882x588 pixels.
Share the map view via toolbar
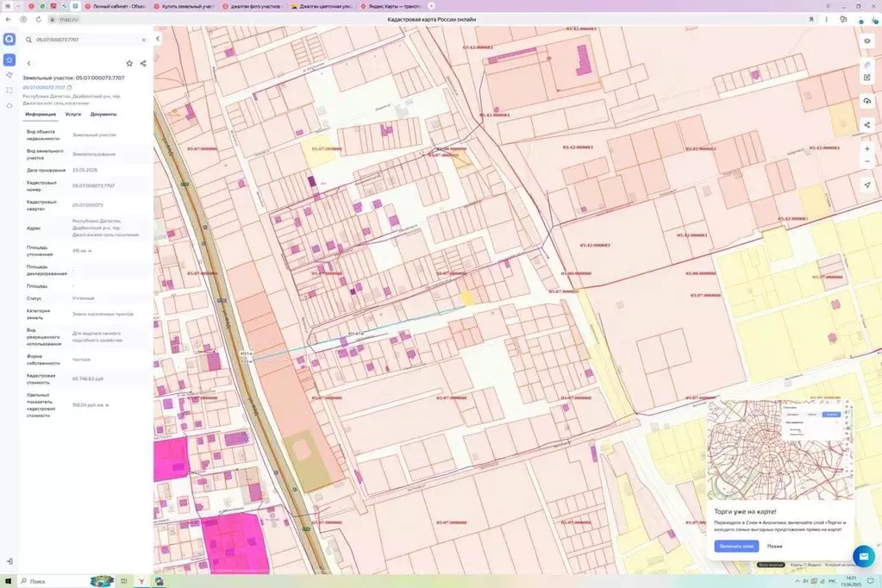866,125
